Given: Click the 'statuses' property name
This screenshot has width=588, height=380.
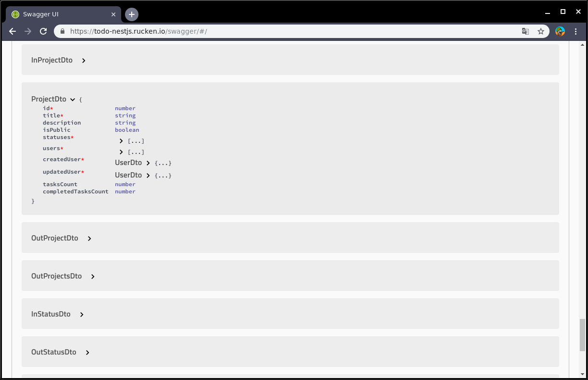Looking at the screenshot, I should pyautogui.click(x=57, y=137).
